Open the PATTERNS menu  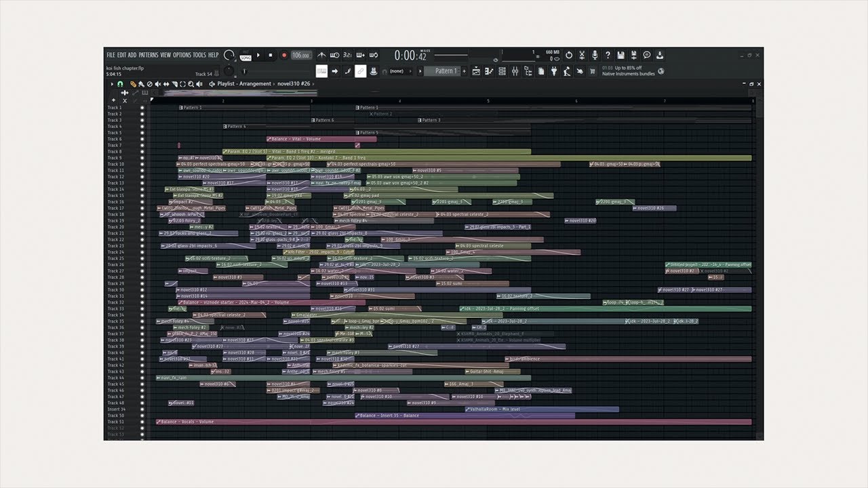tap(149, 55)
